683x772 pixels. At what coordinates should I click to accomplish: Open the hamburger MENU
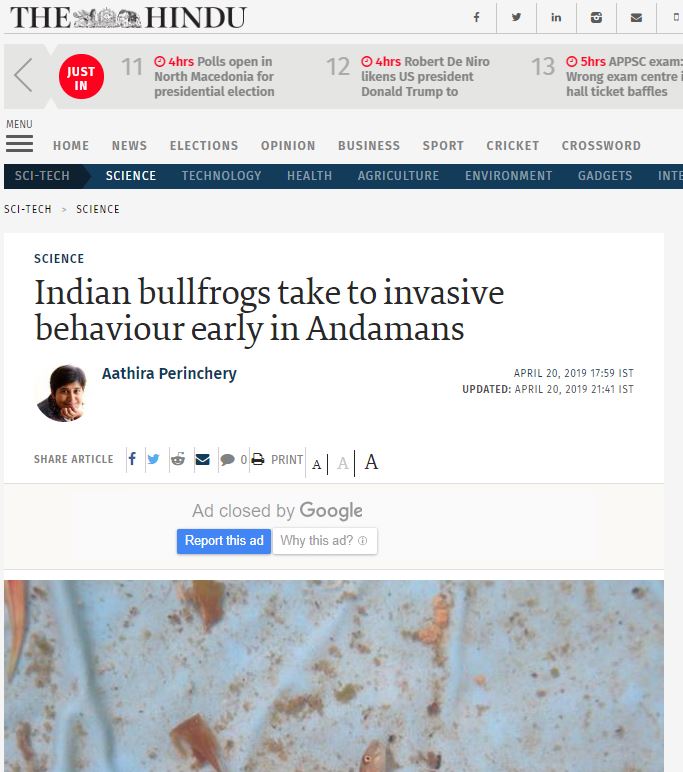[20, 137]
